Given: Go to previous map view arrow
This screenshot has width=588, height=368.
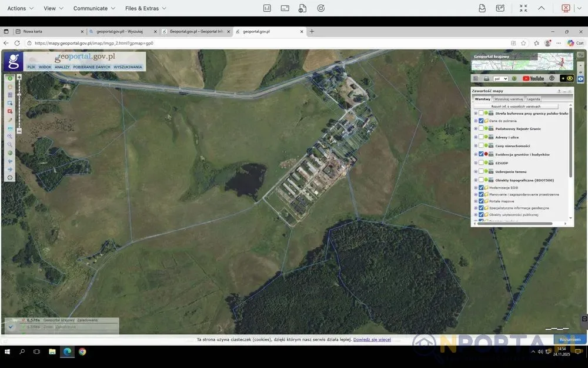Looking at the screenshot, I should coord(10,161).
